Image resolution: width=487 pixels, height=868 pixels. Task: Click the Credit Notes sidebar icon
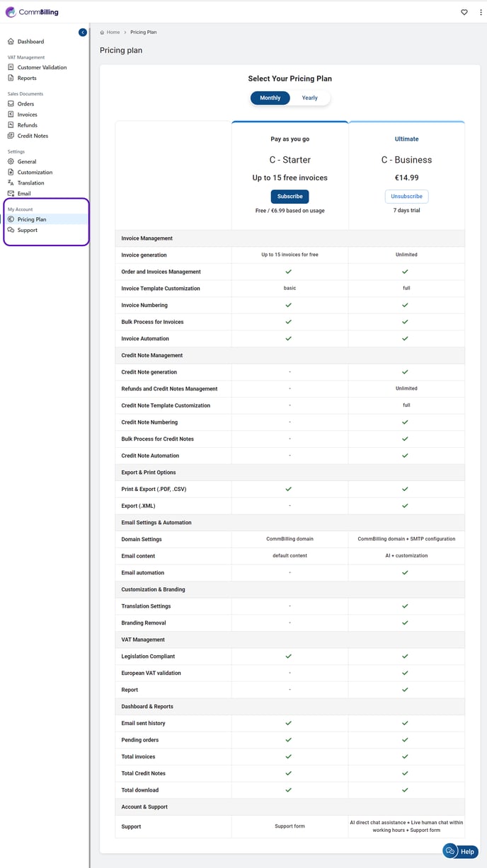[x=11, y=136]
